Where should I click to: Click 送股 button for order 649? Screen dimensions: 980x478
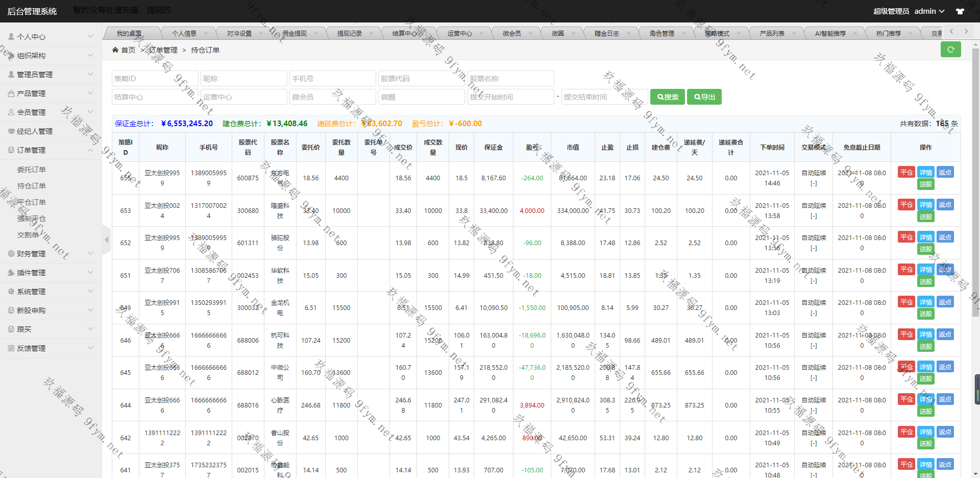[926, 314]
